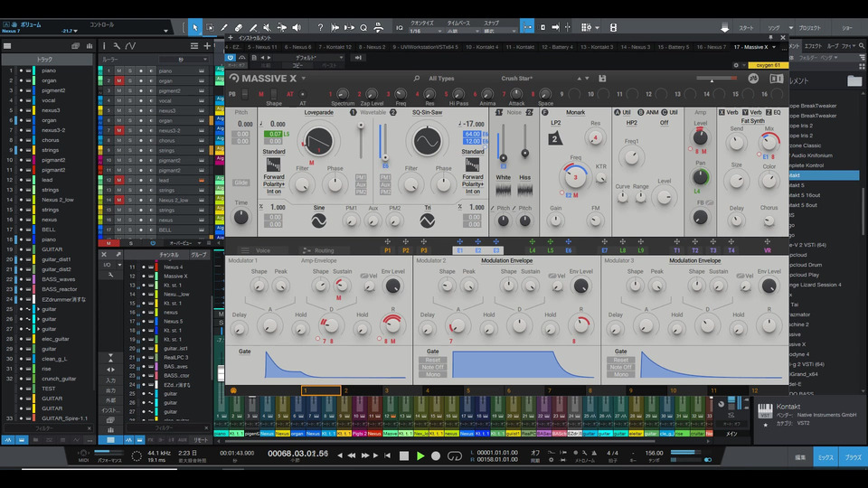Save the Massive X preset floppy icon
The width and height of the screenshot is (868, 488).
point(602,79)
